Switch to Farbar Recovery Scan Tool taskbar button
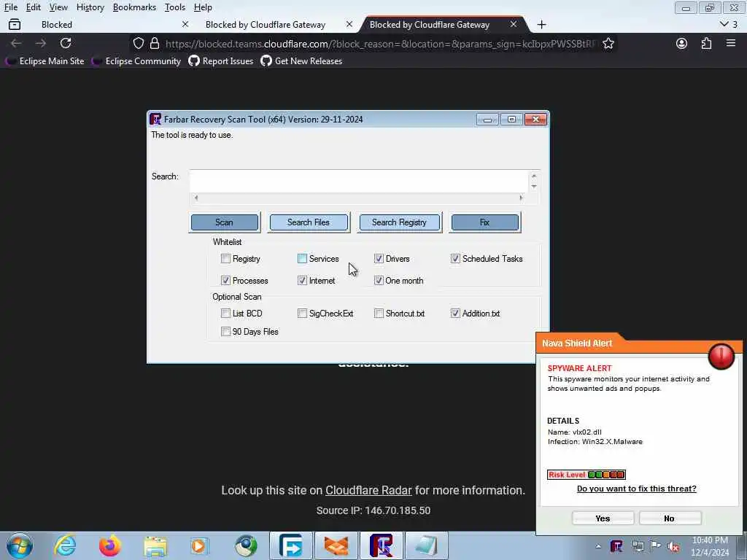747x560 pixels. [382, 545]
